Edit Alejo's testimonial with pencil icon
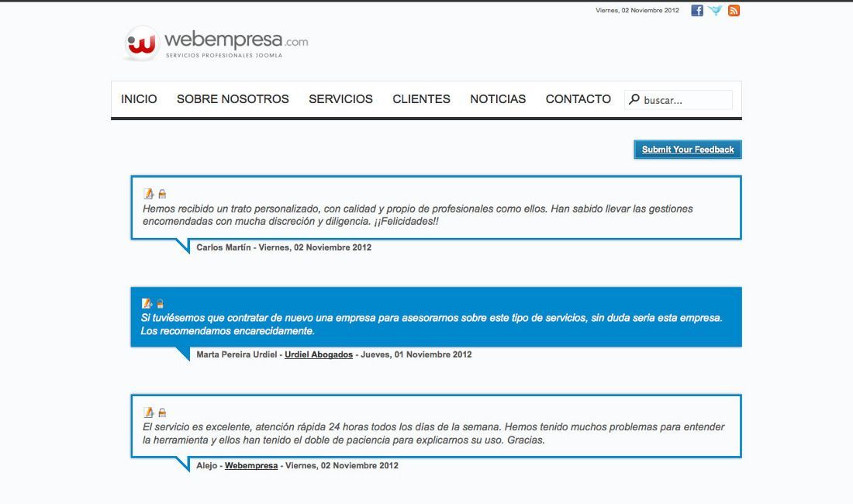This screenshot has height=504, width=853. pyautogui.click(x=148, y=413)
